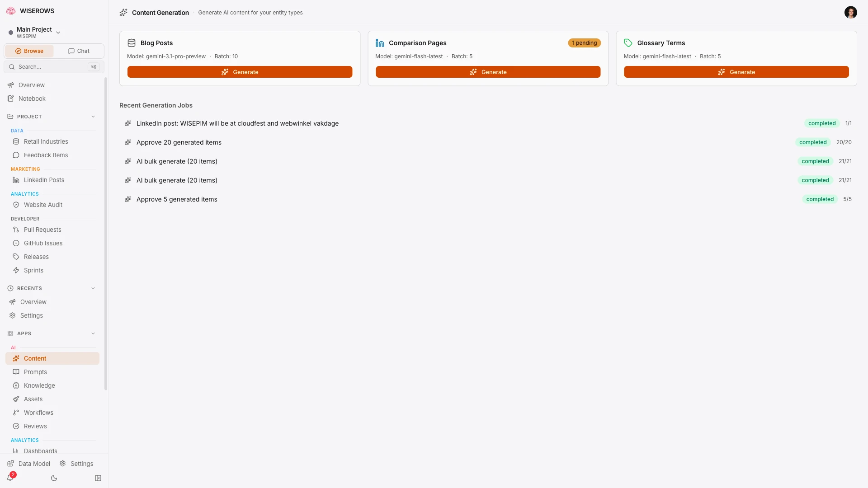Screen dimensions: 868x488
Task: Click the notifications bell with badge
Action: pos(11,477)
